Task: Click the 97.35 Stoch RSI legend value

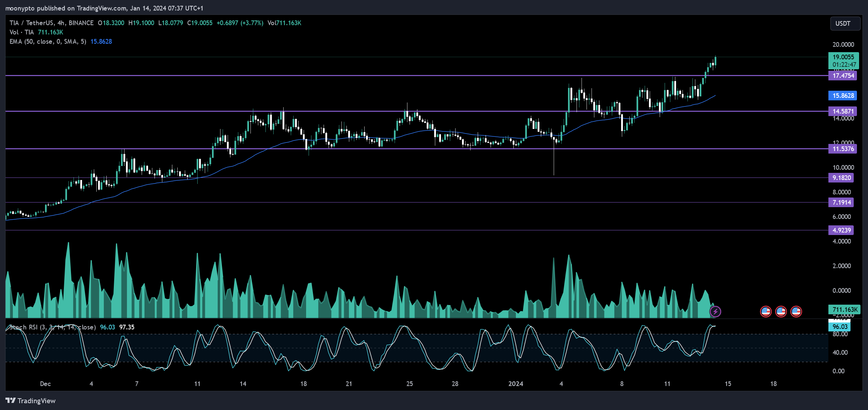Action: tap(127, 327)
